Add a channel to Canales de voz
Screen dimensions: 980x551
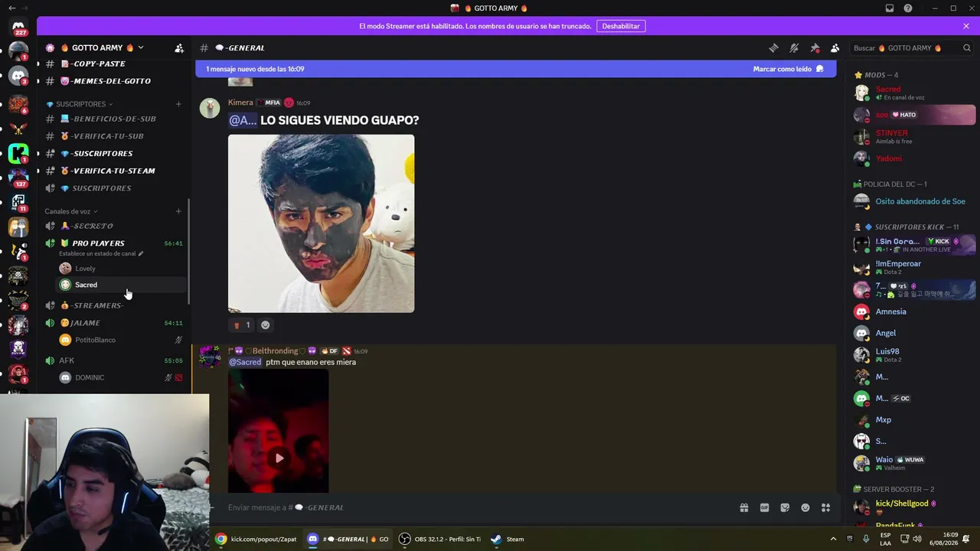[178, 211]
